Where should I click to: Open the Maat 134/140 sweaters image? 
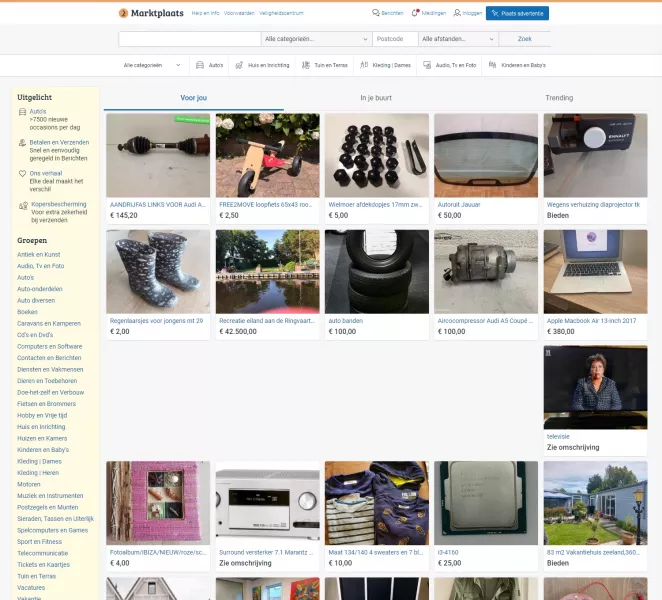point(377,503)
